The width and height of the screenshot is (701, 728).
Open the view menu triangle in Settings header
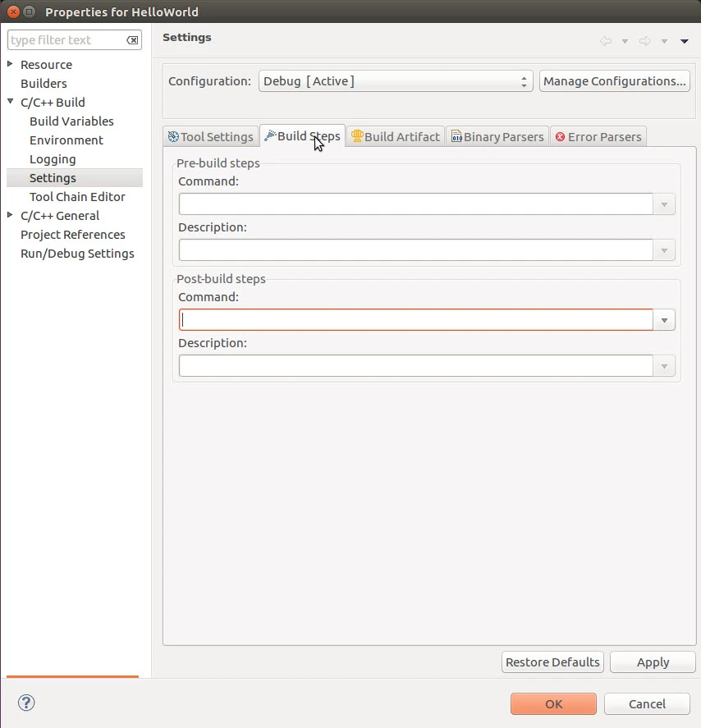(684, 41)
